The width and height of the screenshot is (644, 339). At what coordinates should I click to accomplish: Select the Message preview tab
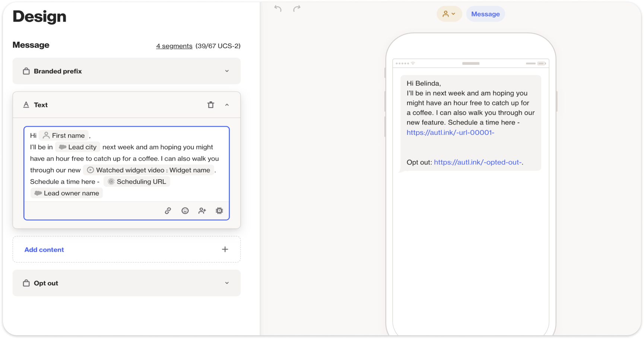485,14
